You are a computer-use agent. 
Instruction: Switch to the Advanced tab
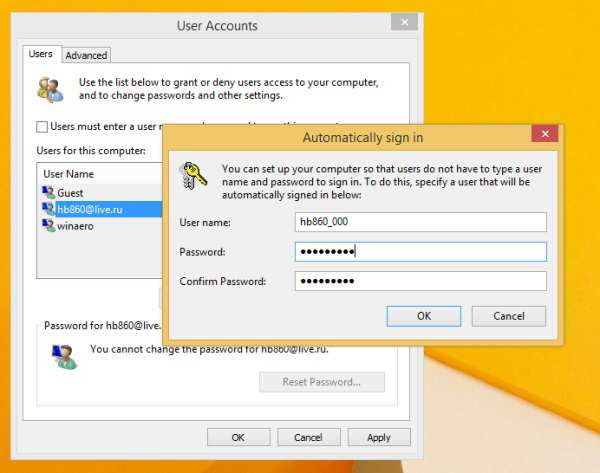coord(86,56)
